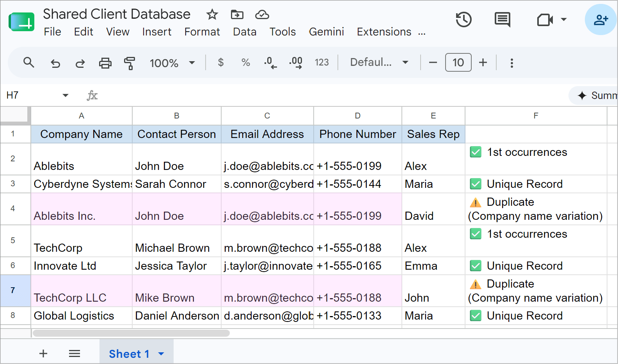
Task: Open the Format menu
Action: tap(202, 32)
